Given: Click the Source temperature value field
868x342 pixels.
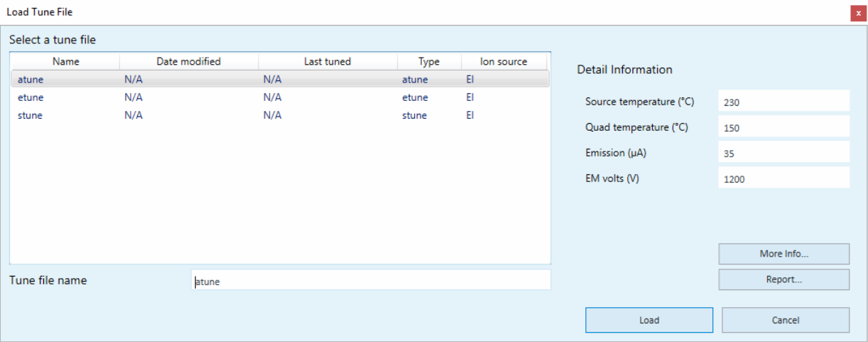Looking at the screenshot, I should (x=784, y=102).
